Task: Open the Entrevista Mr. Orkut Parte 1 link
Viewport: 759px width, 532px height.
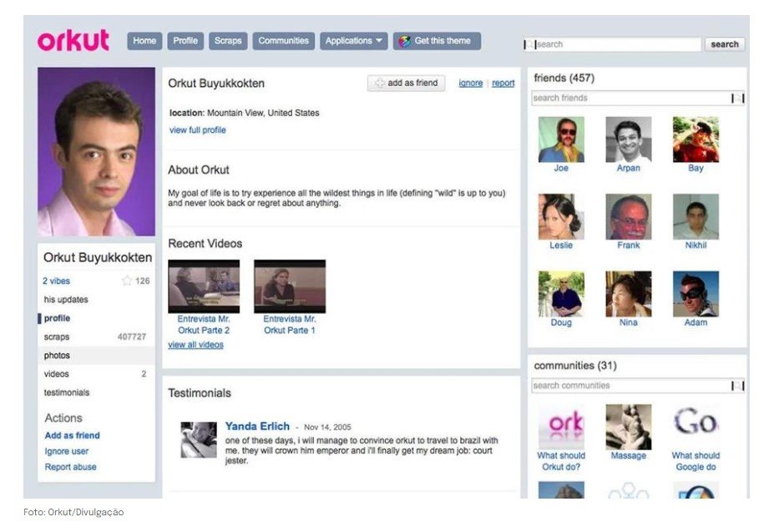Action: pyautogui.click(x=290, y=325)
